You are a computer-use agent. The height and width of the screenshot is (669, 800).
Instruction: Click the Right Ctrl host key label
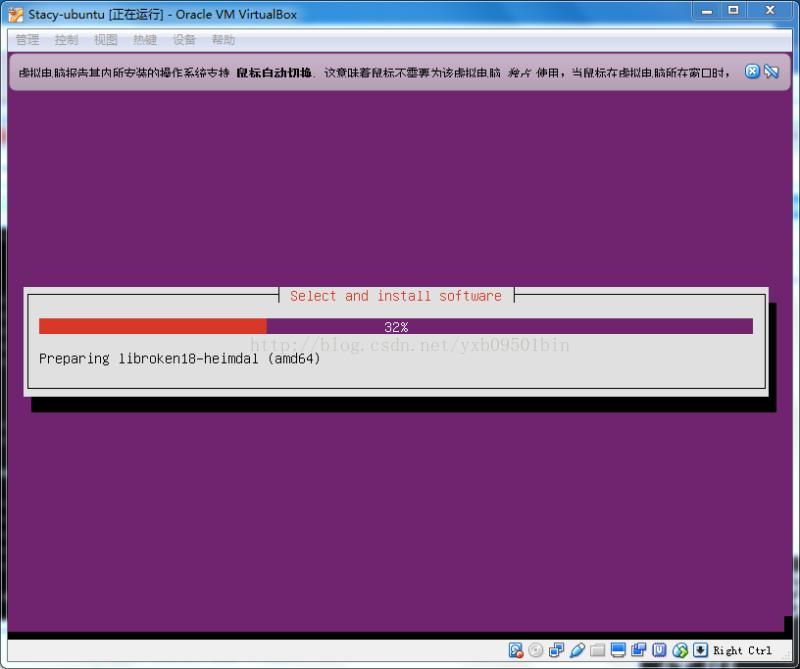[742, 651]
